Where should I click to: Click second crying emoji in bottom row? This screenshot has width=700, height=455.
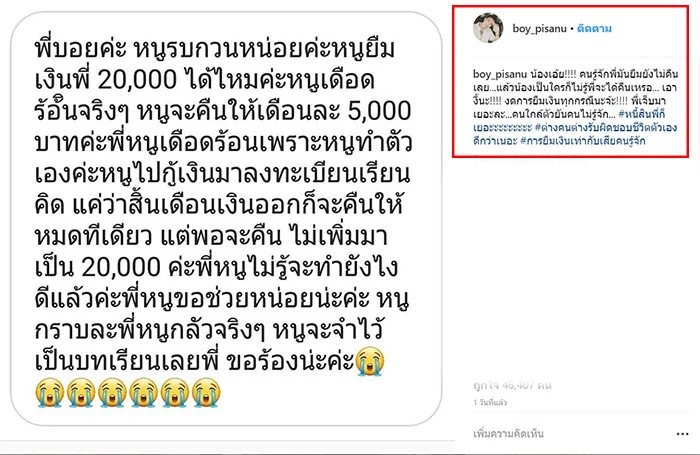[x=81, y=392]
